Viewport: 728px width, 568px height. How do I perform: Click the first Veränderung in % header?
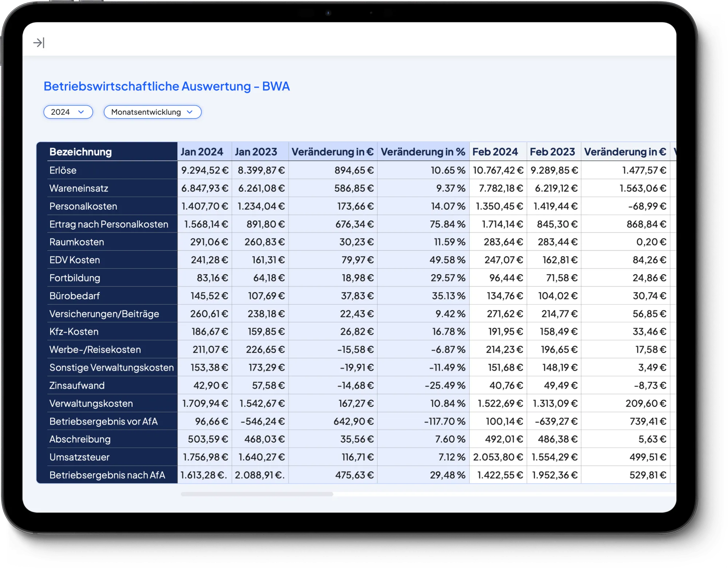(x=423, y=152)
